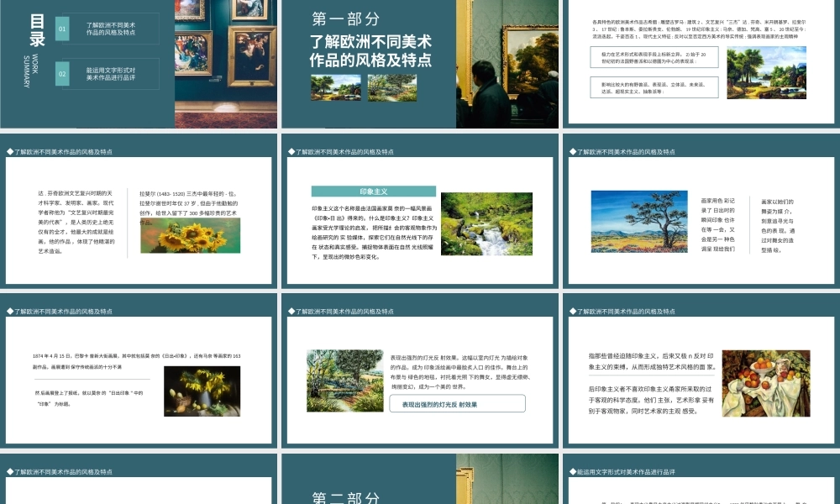The height and width of the screenshot is (504, 840).
Task: Select paragraph beginning 印象主义这个名称
Action: (x=373, y=233)
